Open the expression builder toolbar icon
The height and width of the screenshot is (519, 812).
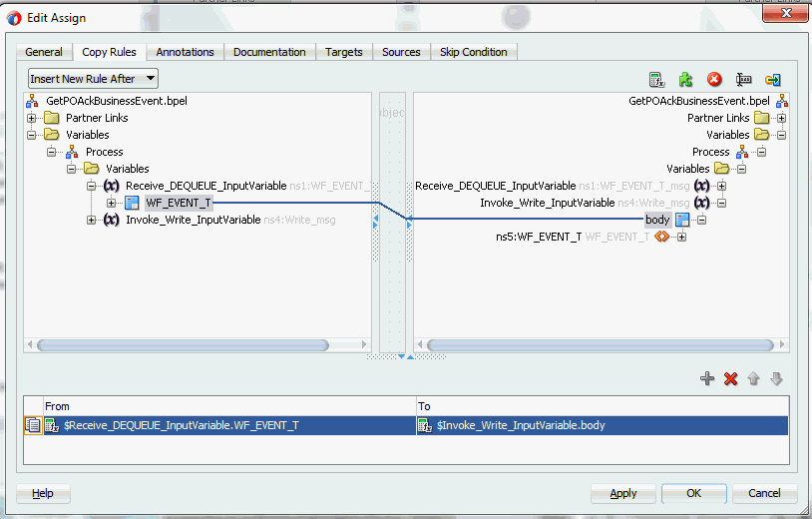pos(656,80)
